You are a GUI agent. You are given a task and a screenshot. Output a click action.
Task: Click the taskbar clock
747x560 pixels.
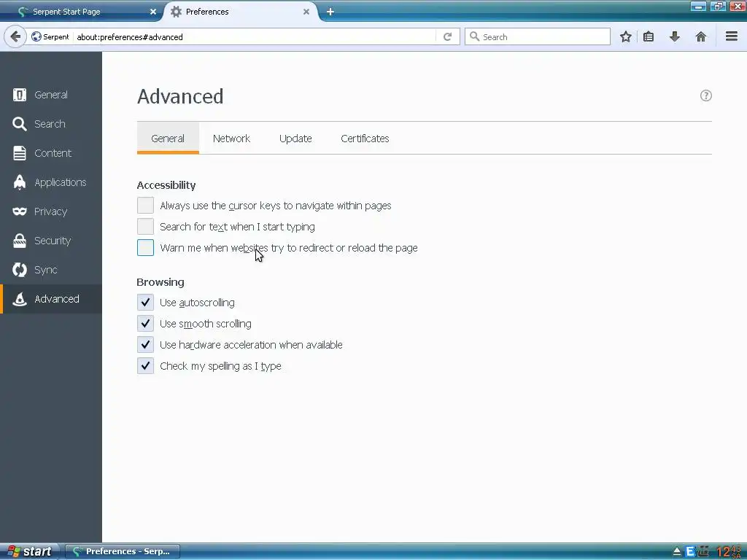(729, 551)
